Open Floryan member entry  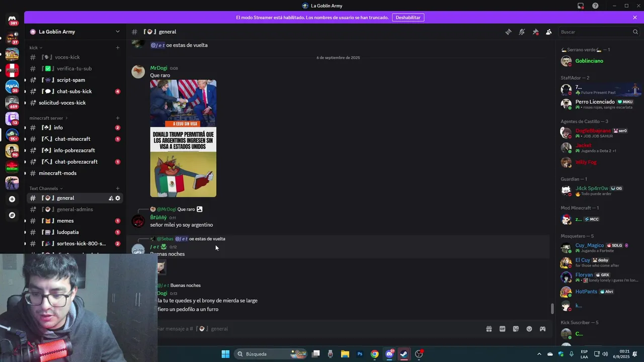(x=600, y=277)
